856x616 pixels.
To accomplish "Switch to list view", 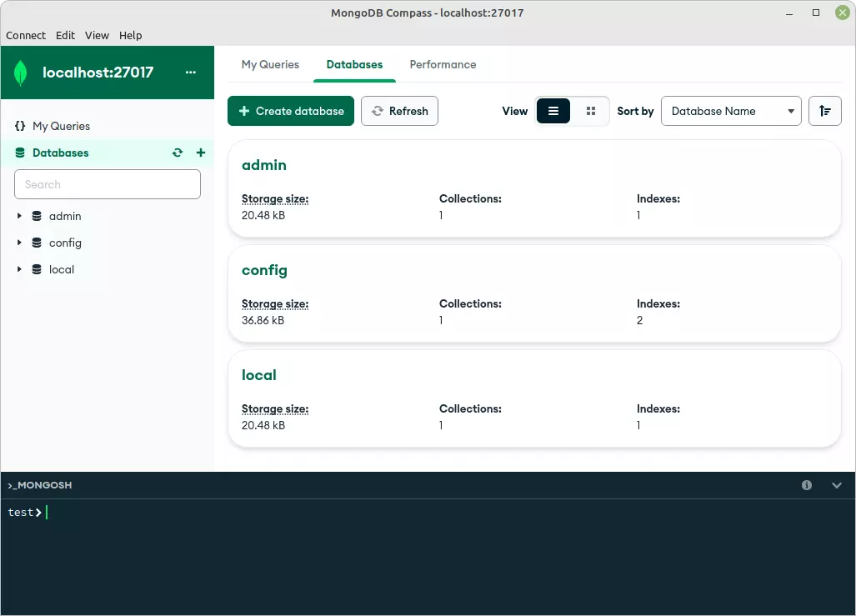I will click(x=553, y=112).
